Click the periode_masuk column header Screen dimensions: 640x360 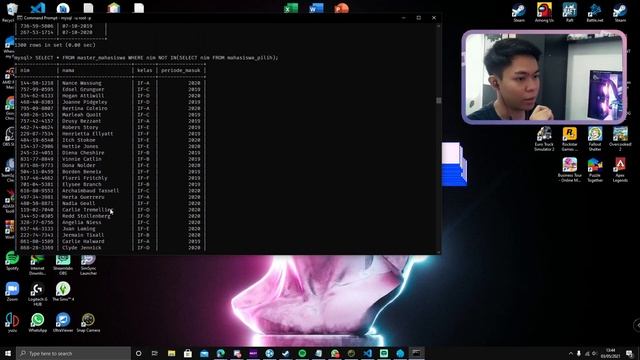tap(180, 70)
